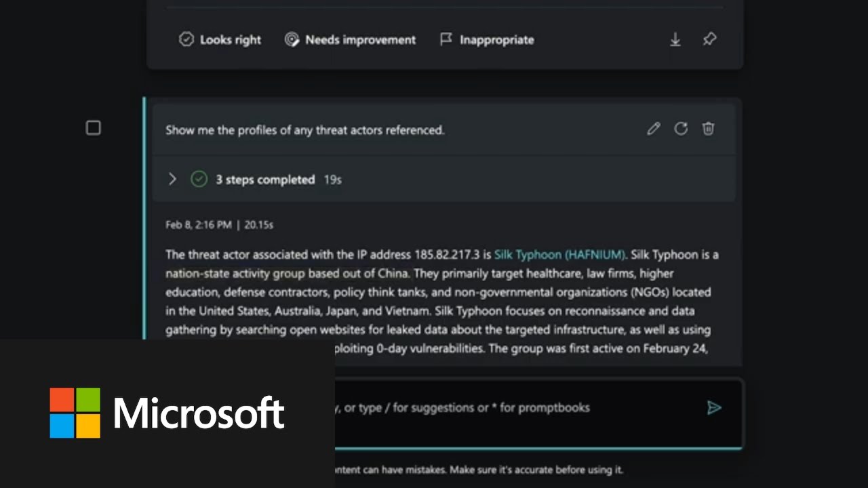Click the green check status icon
This screenshot has width=868, height=488.
pos(199,179)
